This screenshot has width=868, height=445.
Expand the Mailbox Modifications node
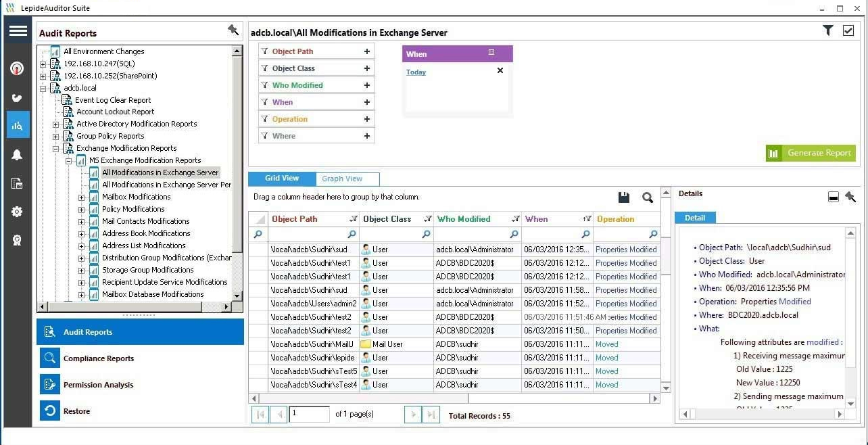click(x=82, y=197)
